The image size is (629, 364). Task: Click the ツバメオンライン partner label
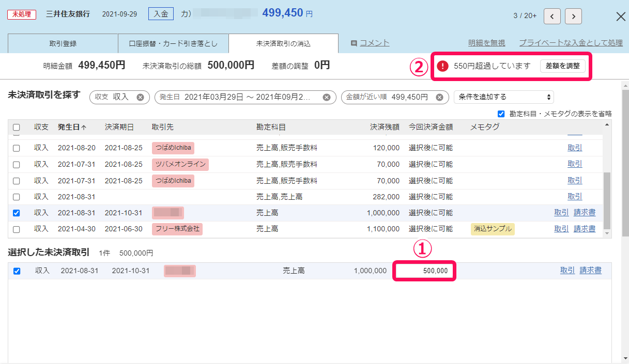pos(180,164)
